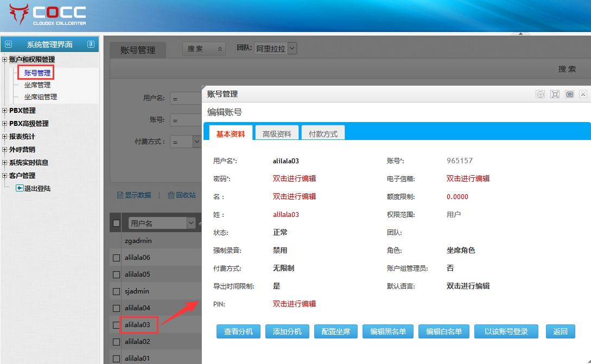Open the 回收站 recycle bin icon
The height and width of the screenshot is (364, 591).
(x=171, y=195)
